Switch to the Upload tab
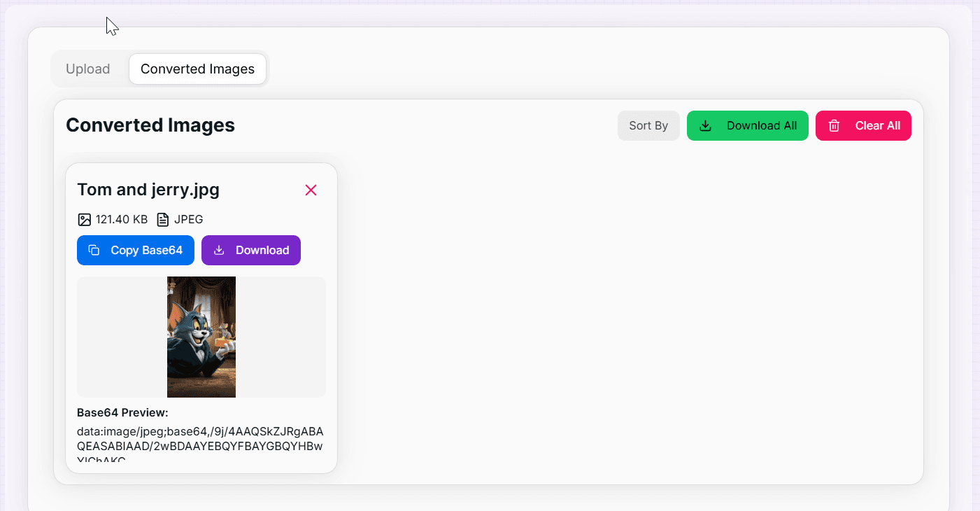Screen dimensions: 980x511 (x=88, y=69)
